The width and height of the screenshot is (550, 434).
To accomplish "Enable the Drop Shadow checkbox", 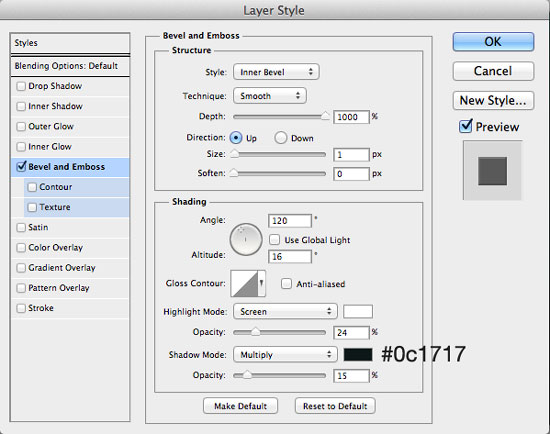I will pyautogui.click(x=21, y=86).
